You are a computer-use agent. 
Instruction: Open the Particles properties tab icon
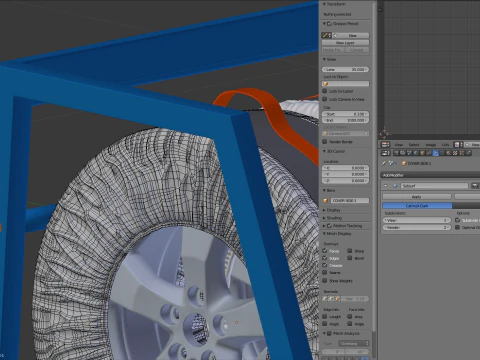coord(462,153)
